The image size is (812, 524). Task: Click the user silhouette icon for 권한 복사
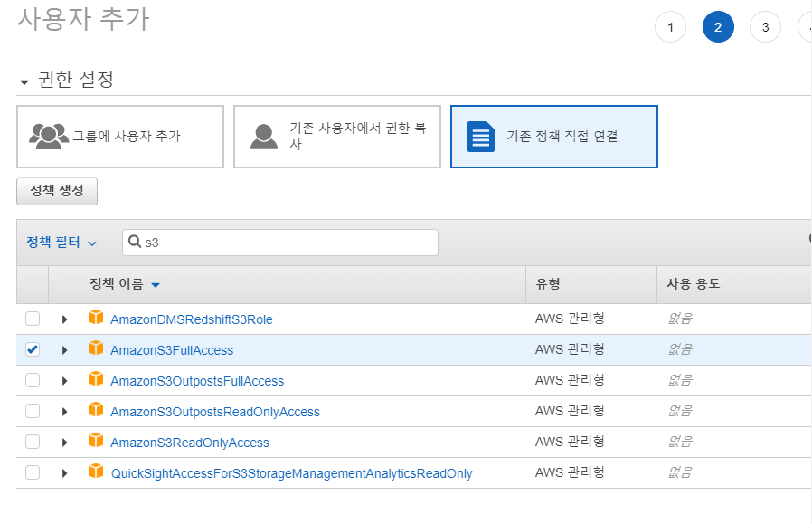[263, 137]
